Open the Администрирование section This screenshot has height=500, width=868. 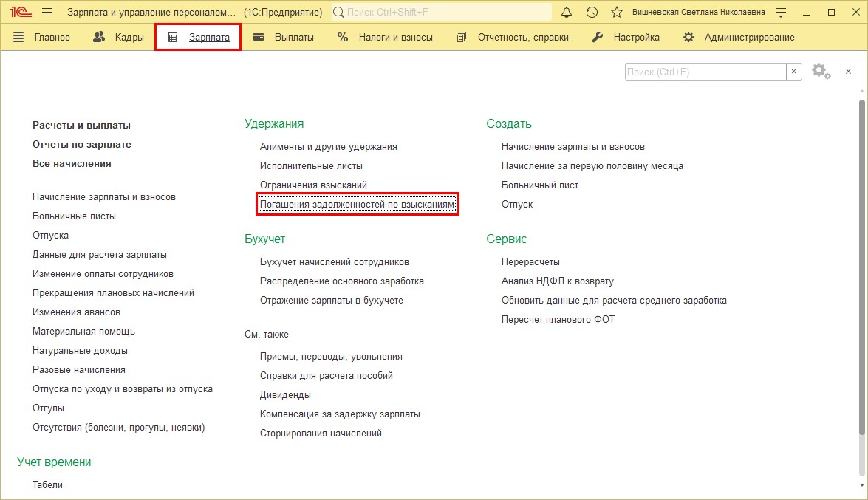click(739, 37)
